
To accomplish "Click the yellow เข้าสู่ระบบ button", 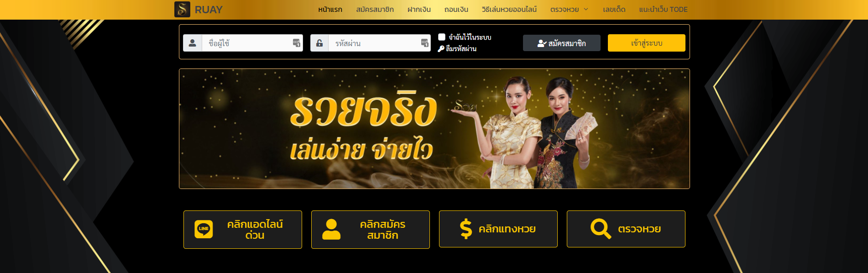I will pyautogui.click(x=647, y=43).
